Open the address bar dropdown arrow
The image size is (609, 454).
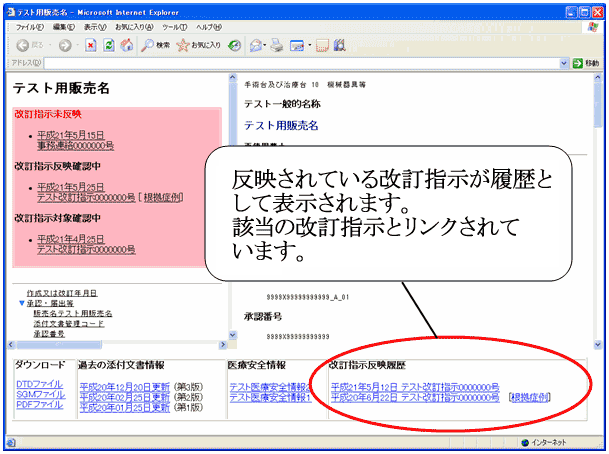pos(564,63)
